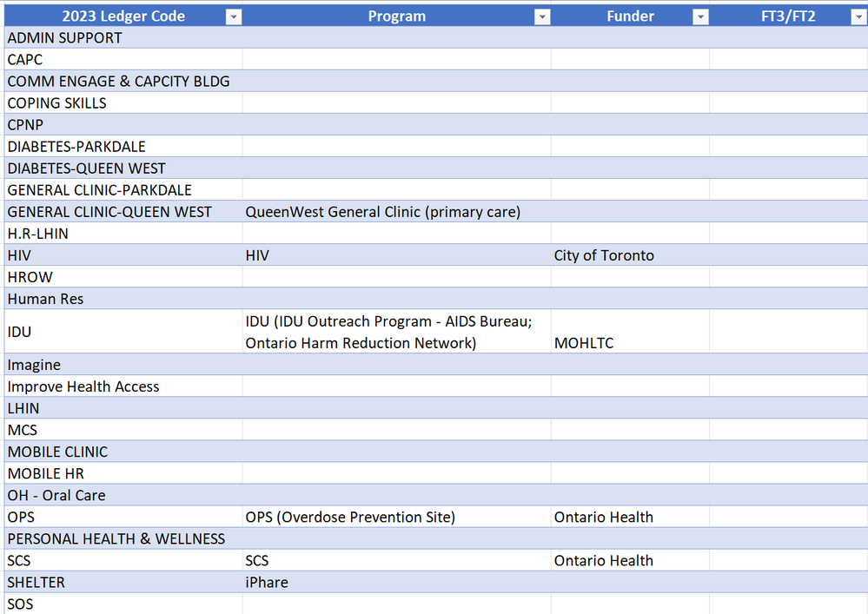Viewport: 868px width, 614px height.
Task: Click the CAPC ledger code cell
Action: 123,59
